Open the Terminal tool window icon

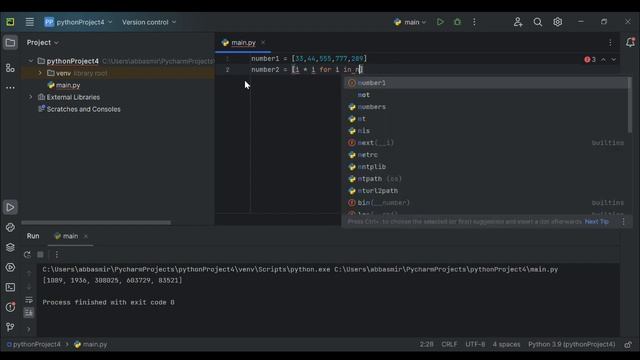coord(10,287)
